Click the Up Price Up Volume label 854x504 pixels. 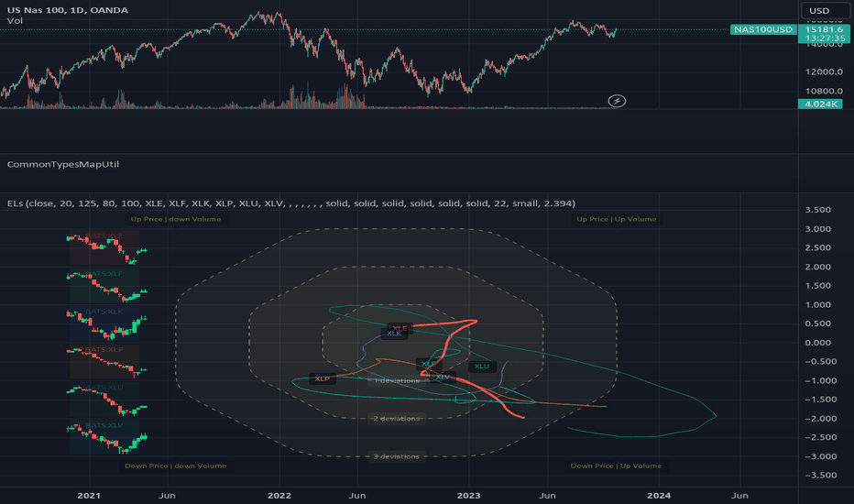coord(617,219)
